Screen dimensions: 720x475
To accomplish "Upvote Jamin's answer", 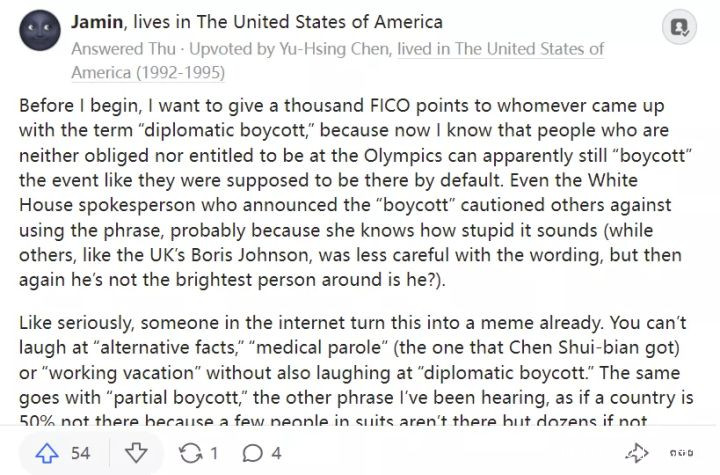I will point(49,453).
